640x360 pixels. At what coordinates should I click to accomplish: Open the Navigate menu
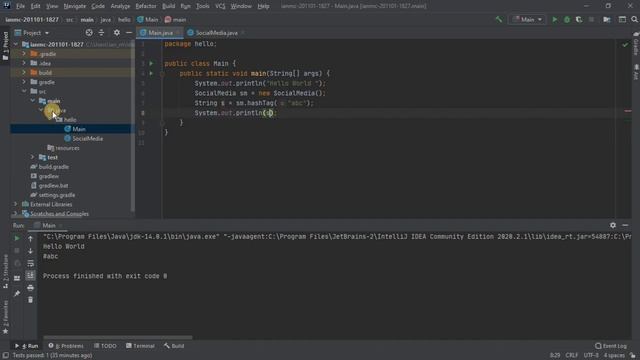pos(75,6)
